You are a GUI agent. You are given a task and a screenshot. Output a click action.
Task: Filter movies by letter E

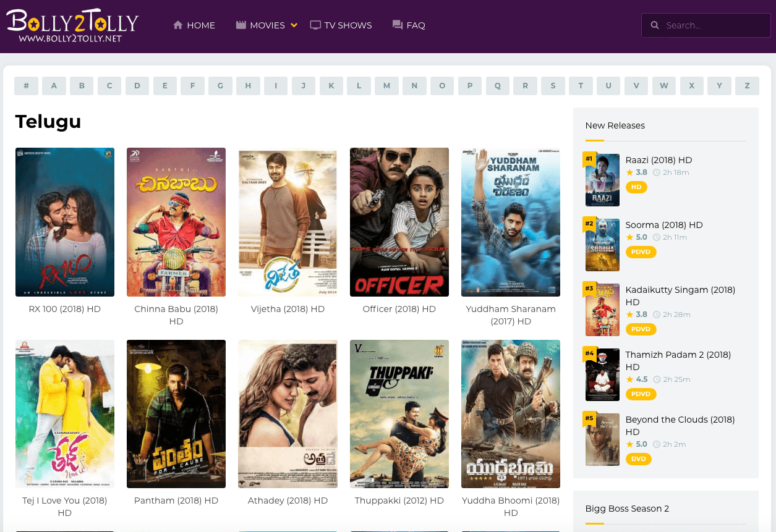click(x=165, y=86)
